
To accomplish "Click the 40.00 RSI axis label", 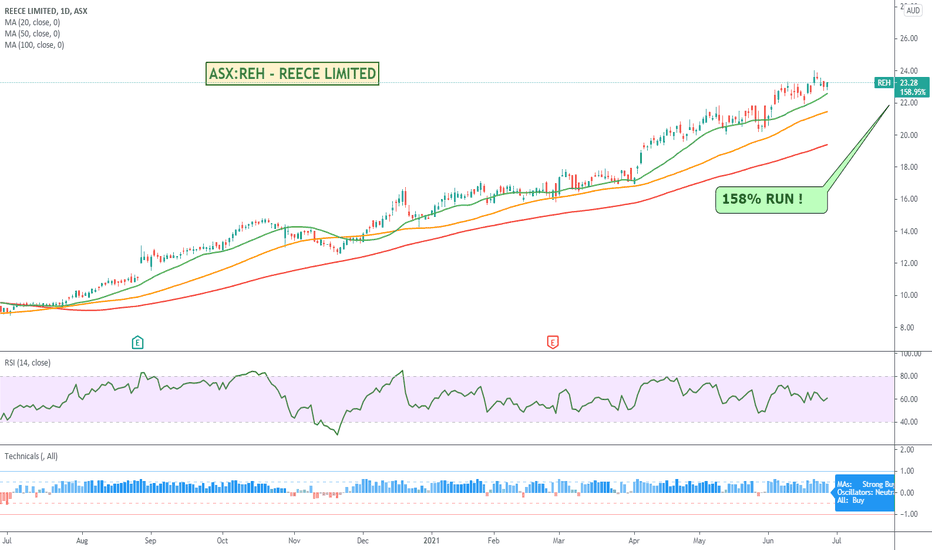I will coord(909,422).
